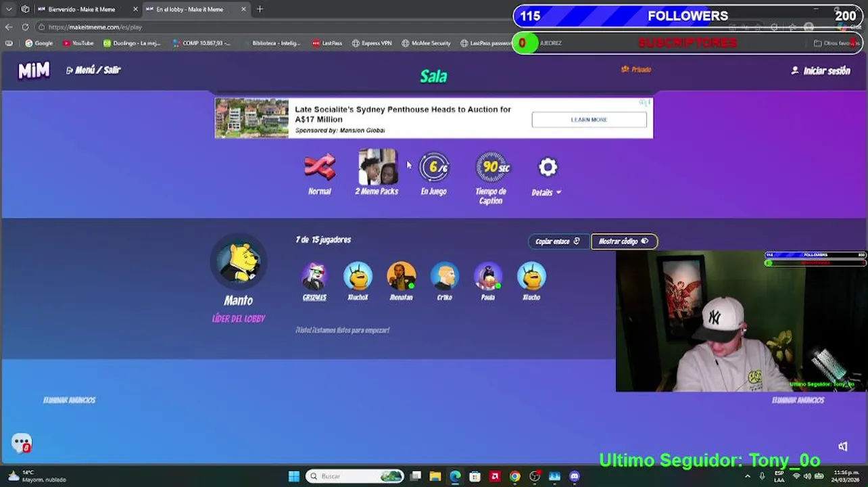The width and height of the screenshot is (868, 487).
Task: Open Google Chrome from the taskbar
Action: click(514, 476)
